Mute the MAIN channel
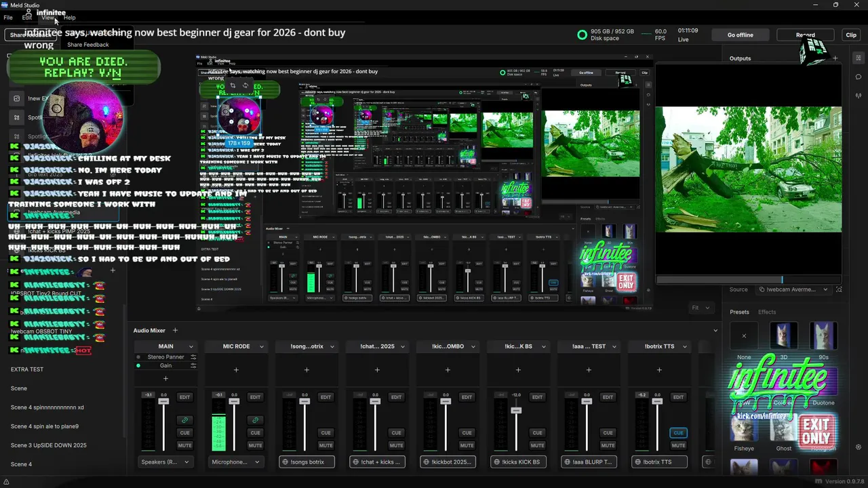Screen dimensions: 868x488 point(184,445)
